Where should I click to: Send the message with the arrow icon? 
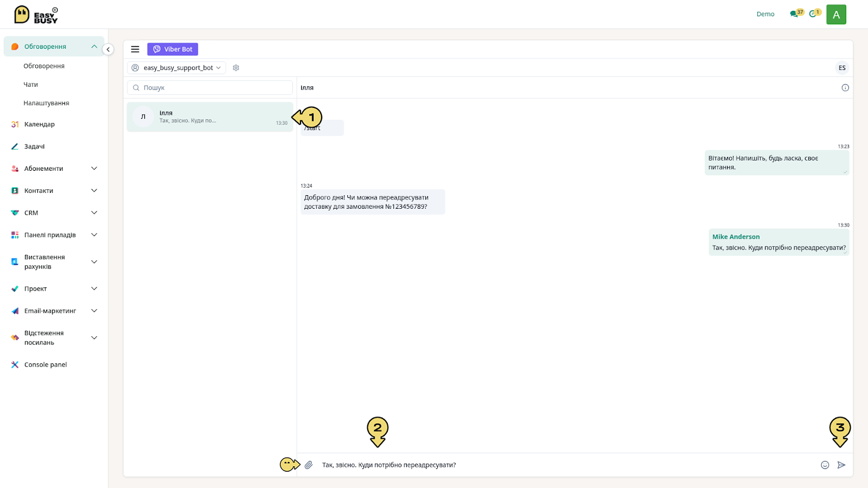click(x=841, y=465)
